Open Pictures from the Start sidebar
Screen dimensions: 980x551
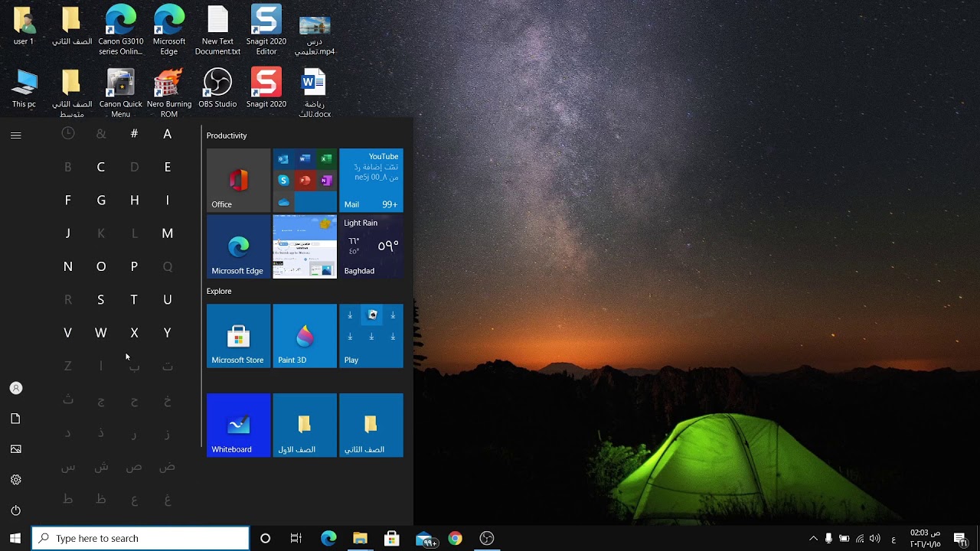click(x=16, y=449)
